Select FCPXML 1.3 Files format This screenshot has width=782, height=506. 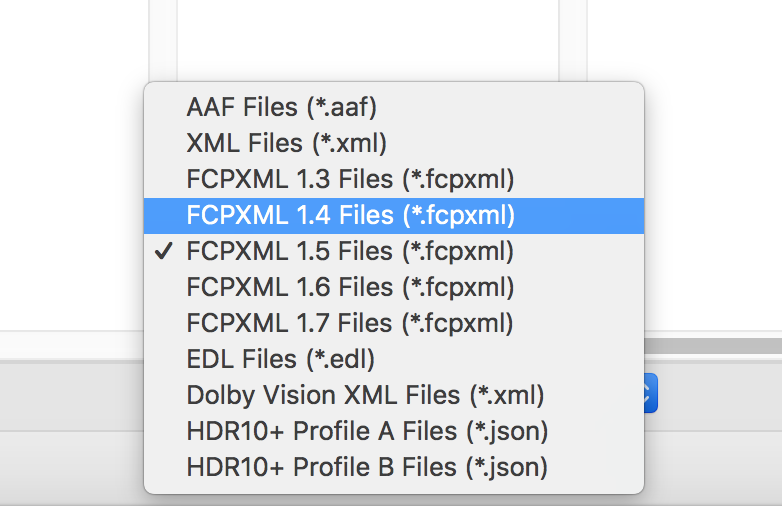tap(394, 179)
